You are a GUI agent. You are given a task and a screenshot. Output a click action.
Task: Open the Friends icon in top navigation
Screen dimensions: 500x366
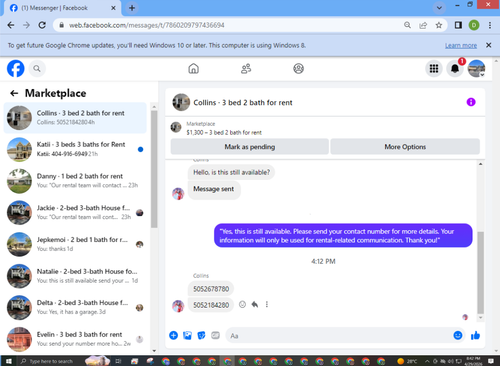246,68
